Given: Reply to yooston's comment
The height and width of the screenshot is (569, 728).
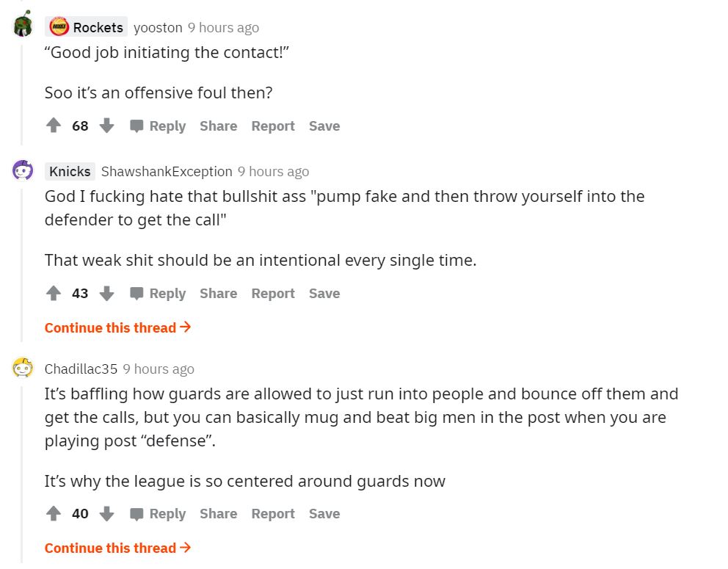Looking at the screenshot, I should pyautogui.click(x=158, y=126).
